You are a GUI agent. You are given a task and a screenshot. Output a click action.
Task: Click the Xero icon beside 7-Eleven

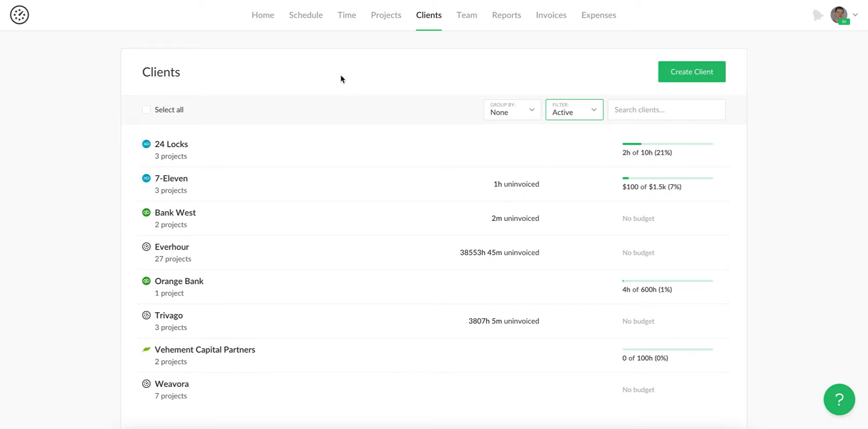146,178
